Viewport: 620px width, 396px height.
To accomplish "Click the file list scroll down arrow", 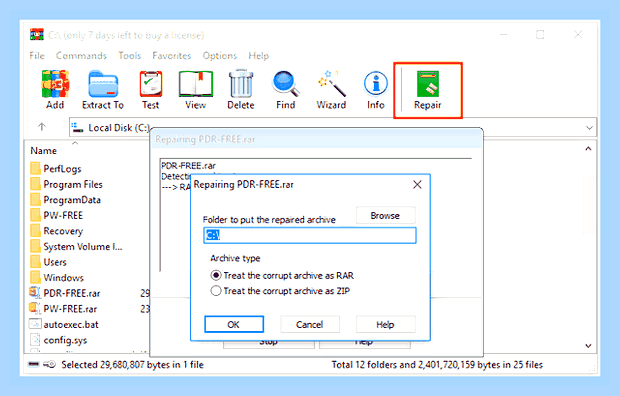I will tap(588, 345).
